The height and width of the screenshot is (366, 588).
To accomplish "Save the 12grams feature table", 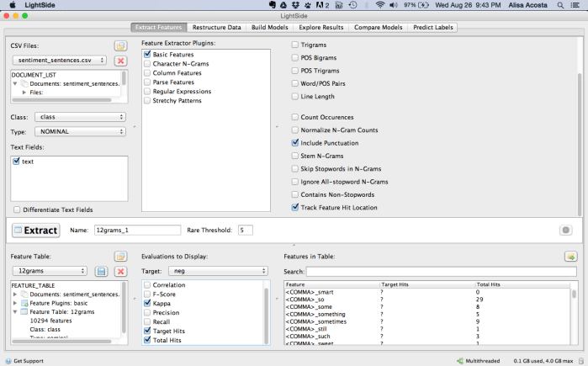I will [101, 272].
